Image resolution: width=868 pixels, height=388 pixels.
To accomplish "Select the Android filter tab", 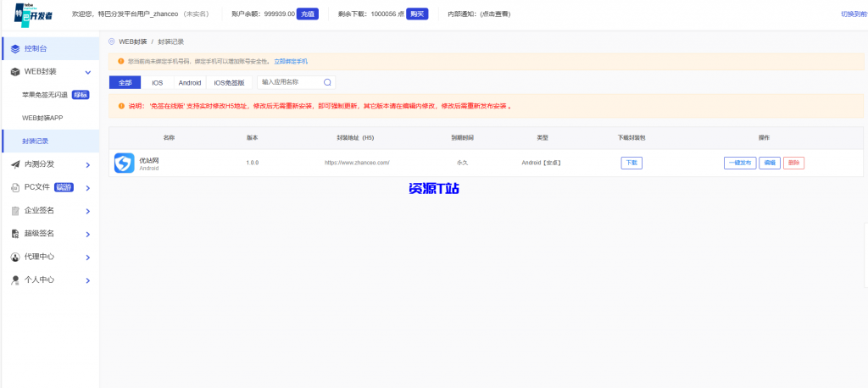I will click(190, 82).
